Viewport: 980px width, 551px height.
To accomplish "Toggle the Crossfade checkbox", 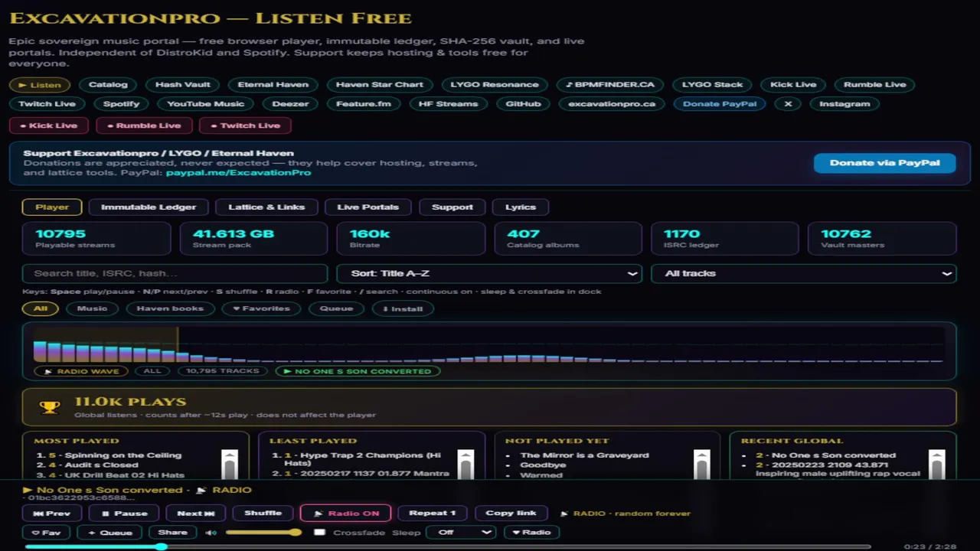I will click(x=320, y=533).
